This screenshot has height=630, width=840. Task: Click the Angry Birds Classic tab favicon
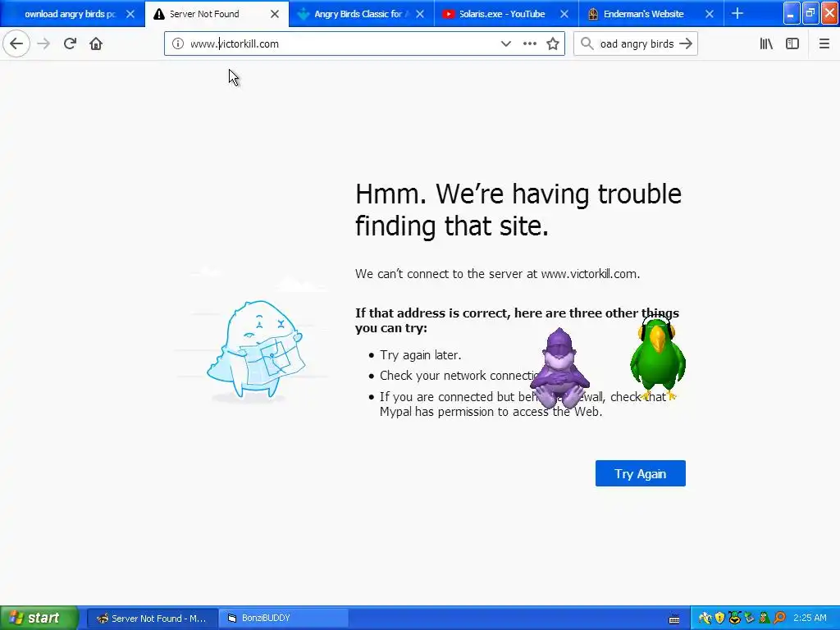[x=304, y=14]
